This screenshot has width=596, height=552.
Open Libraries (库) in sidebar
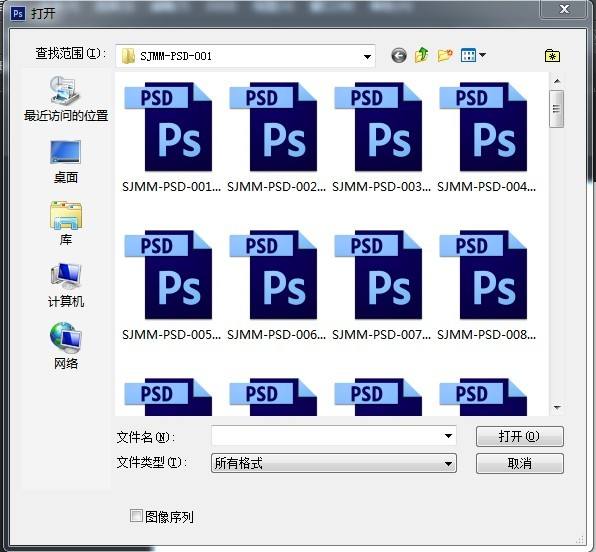point(66,224)
